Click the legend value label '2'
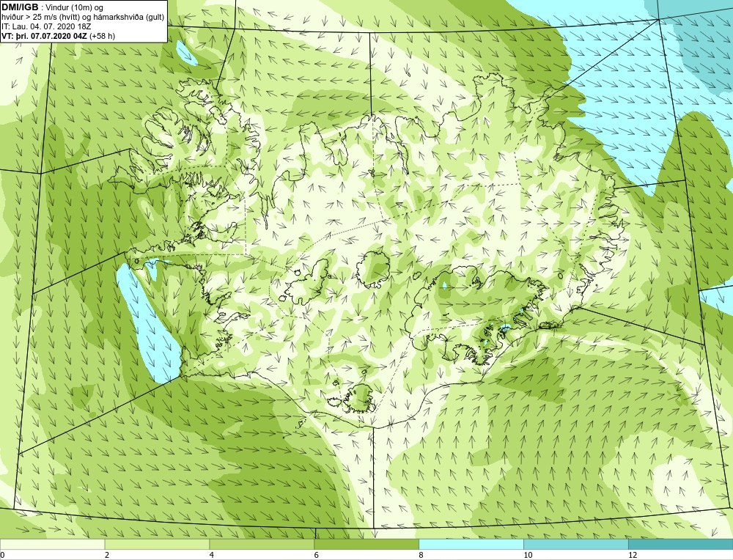The width and height of the screenshot is (733, 560). tap(107, 555)
